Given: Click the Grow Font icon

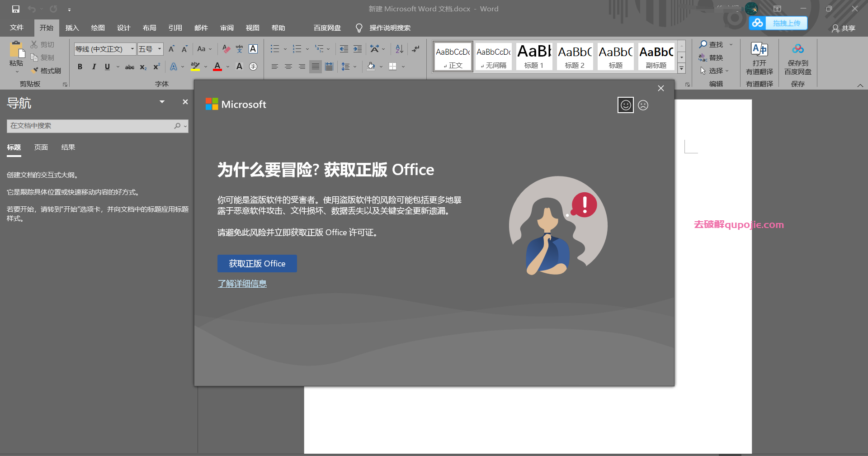Looking at the screenshot, I should pos(171,49).
